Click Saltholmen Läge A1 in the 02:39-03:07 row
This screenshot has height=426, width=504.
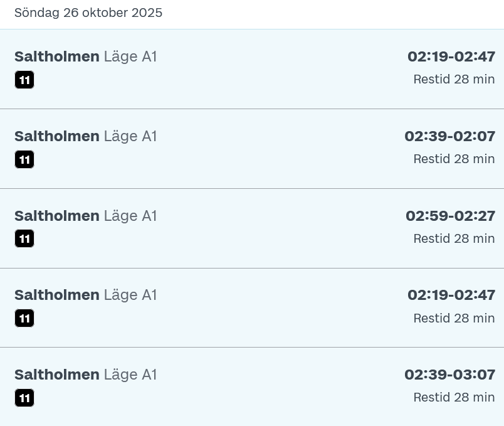click(86, 375)
